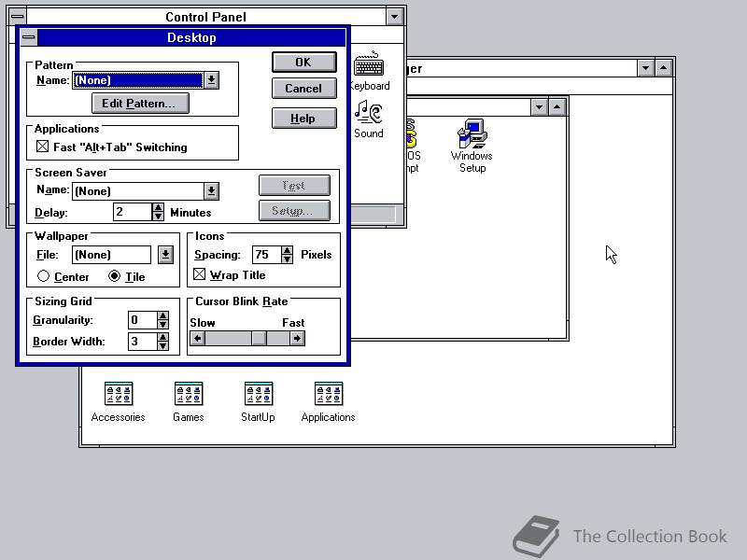Toggle the Wrap Title checkbox

click(200, 274)
